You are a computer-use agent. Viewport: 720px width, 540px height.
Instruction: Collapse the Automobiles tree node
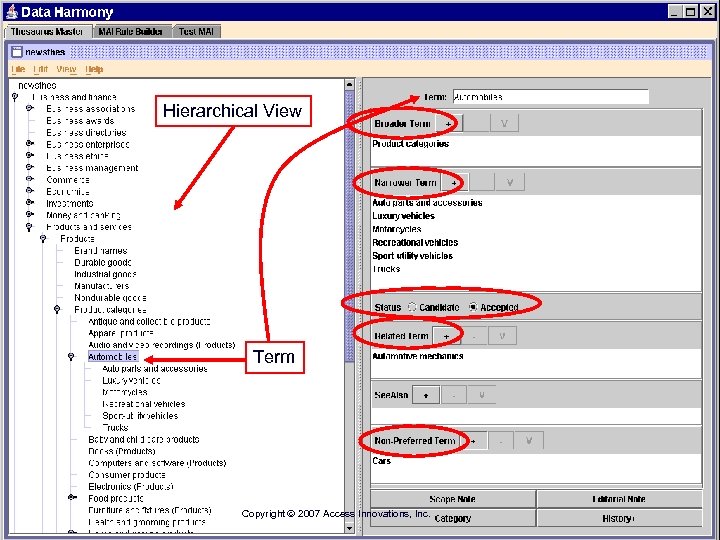[71, 357]
